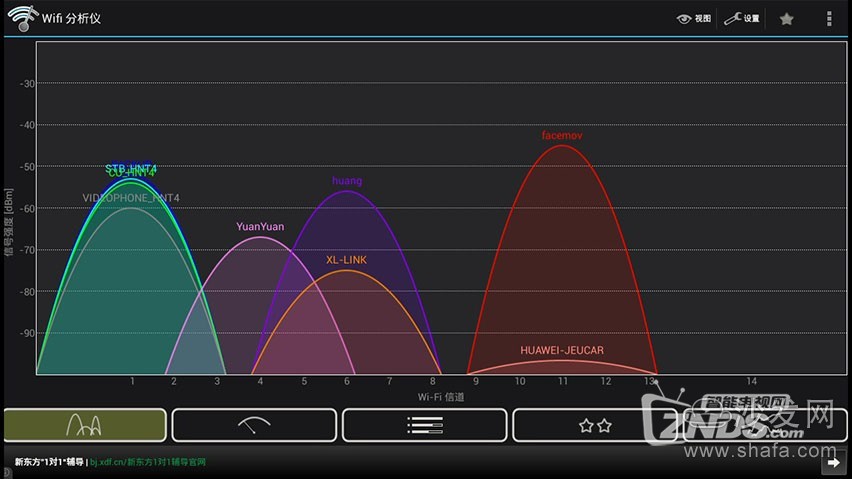Tap the ad banner arrow button
The height and width of the screenshot is (479, 852).
tap(834, 463)
